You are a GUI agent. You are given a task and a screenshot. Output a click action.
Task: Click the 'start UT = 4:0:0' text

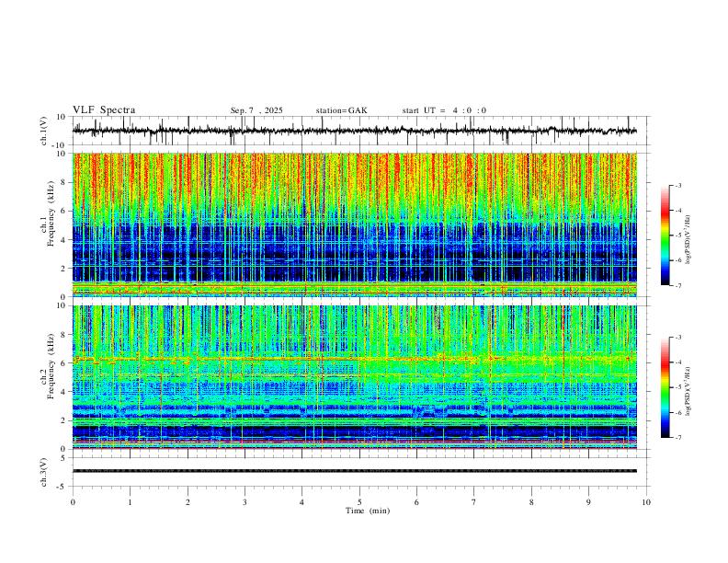[444, 110]
